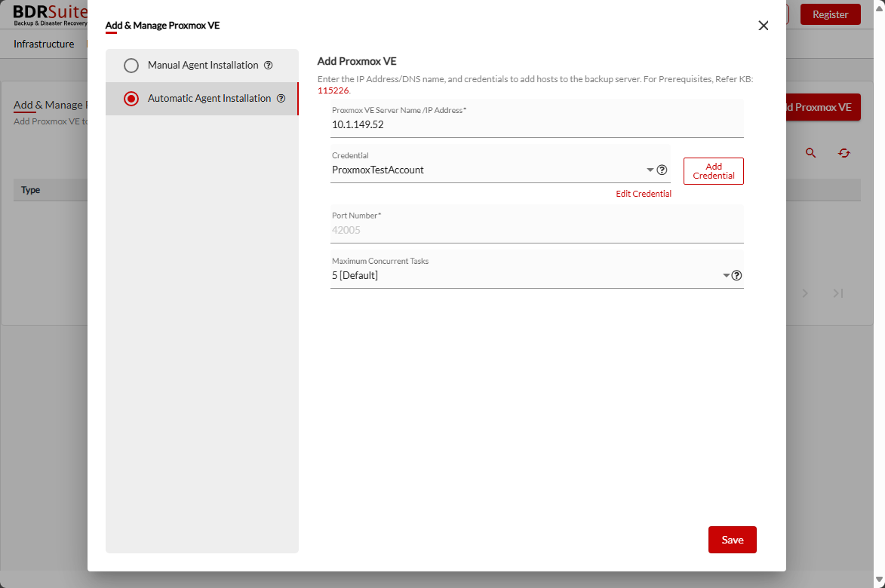
Task: Open the Credential dropdown
Action: click(650, 170)
